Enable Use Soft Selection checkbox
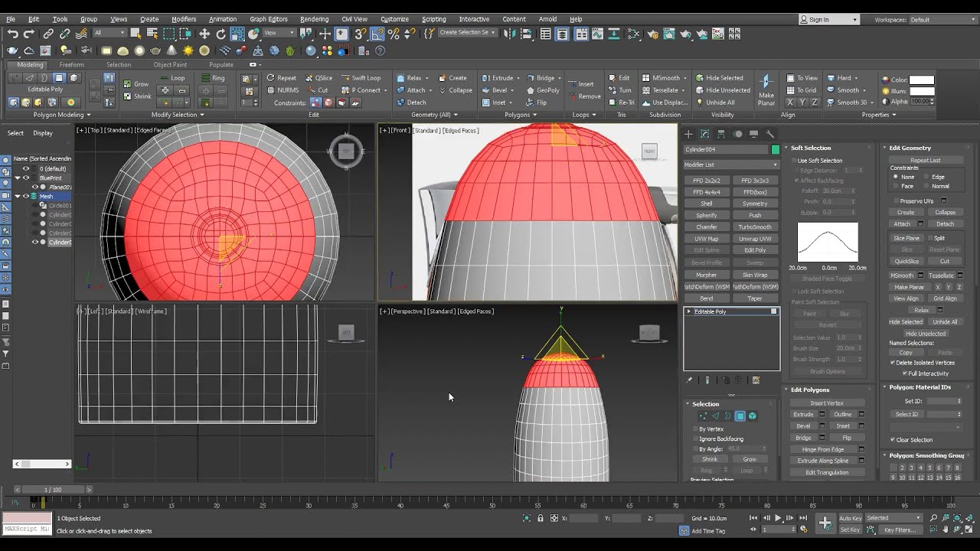This screenshot has width=980, height=551. (795, 161)
